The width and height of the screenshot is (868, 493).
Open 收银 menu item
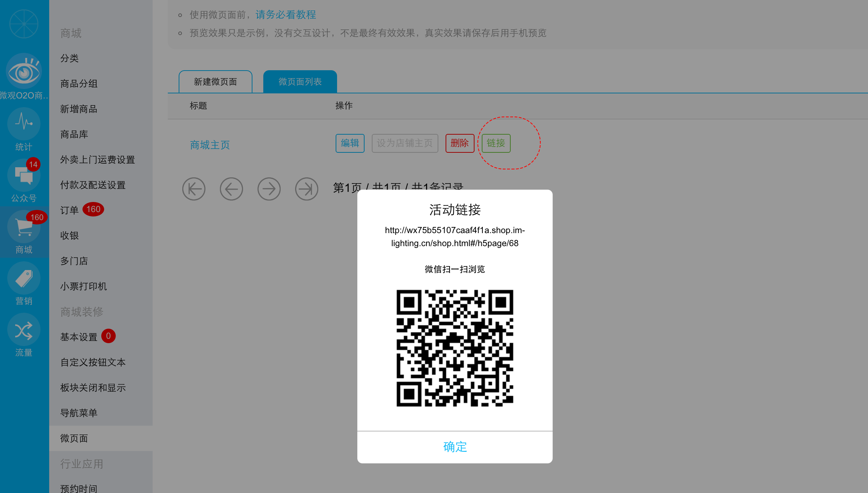[x=69, y=236]
